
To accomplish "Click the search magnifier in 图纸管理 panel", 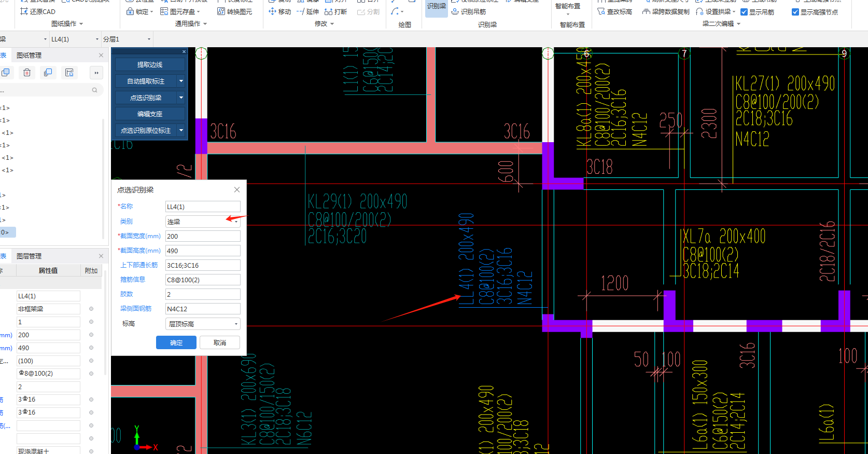I will pos(94,90).
